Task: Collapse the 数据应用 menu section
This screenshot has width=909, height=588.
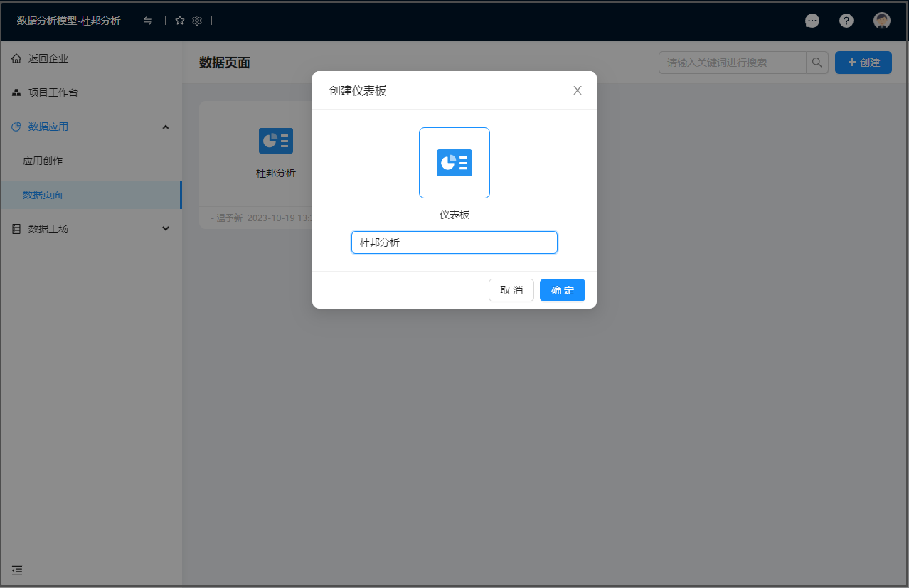Action: pyautogui.click(x=166, y=127)
